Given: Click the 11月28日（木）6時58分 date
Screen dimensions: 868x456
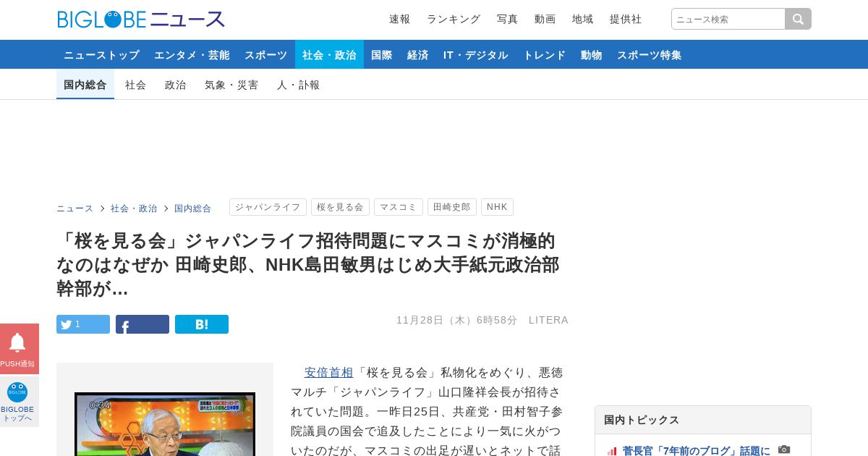Looking at the screenshot, I should [x=457, y=320].
